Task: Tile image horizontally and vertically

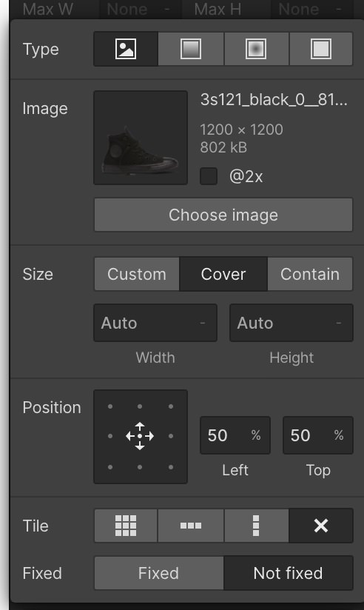Action: click(126, 526)
